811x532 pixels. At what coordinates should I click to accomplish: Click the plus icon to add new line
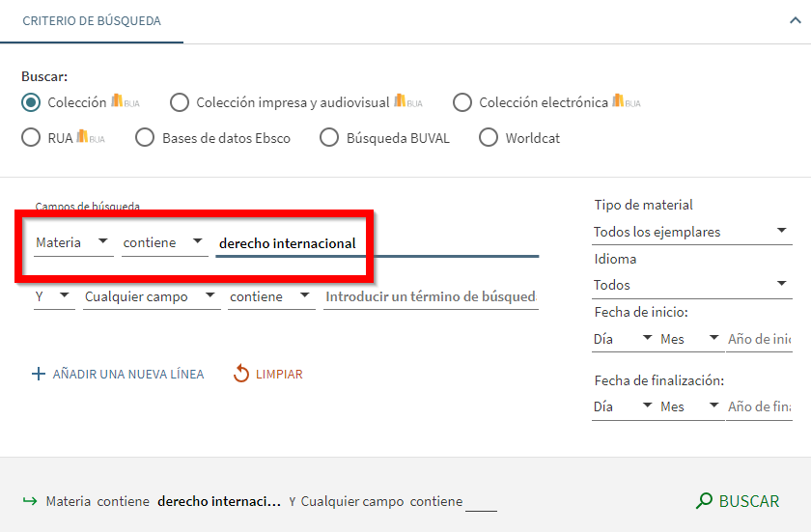[39, 374]
